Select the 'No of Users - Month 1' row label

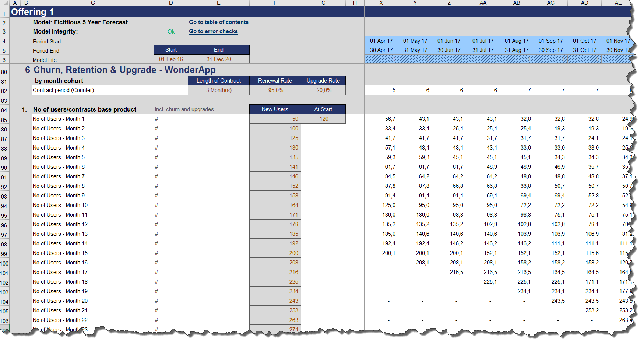(x=59, y=119)
